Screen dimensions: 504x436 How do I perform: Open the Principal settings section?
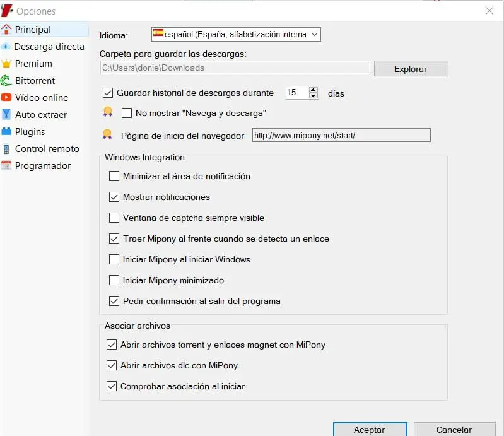pos(44,29)
